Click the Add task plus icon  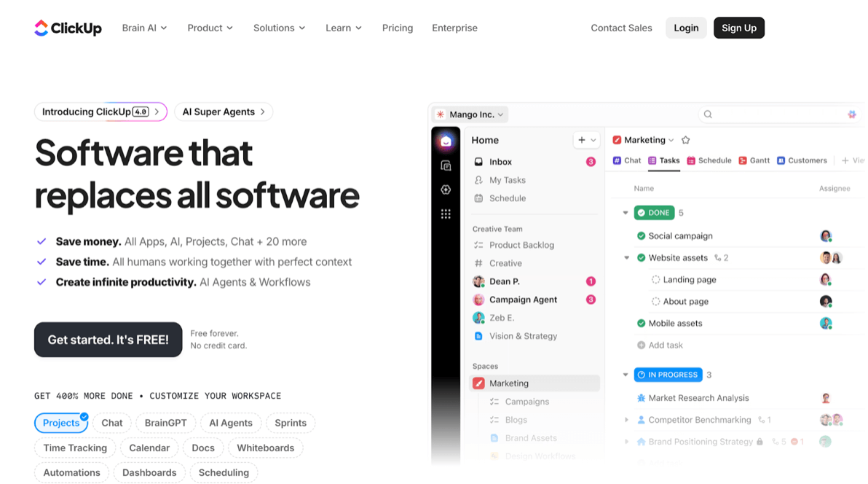[x=641, y=345]
